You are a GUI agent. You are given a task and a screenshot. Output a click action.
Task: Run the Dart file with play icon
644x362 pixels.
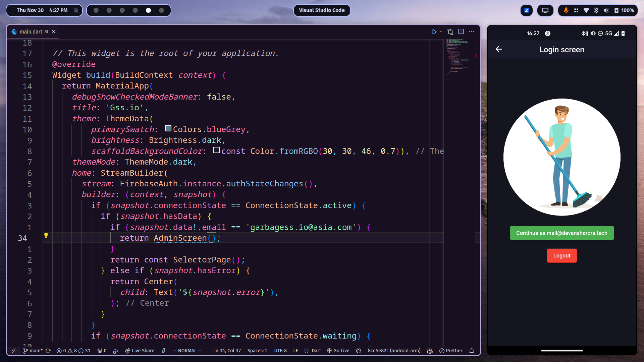point(434,32)
